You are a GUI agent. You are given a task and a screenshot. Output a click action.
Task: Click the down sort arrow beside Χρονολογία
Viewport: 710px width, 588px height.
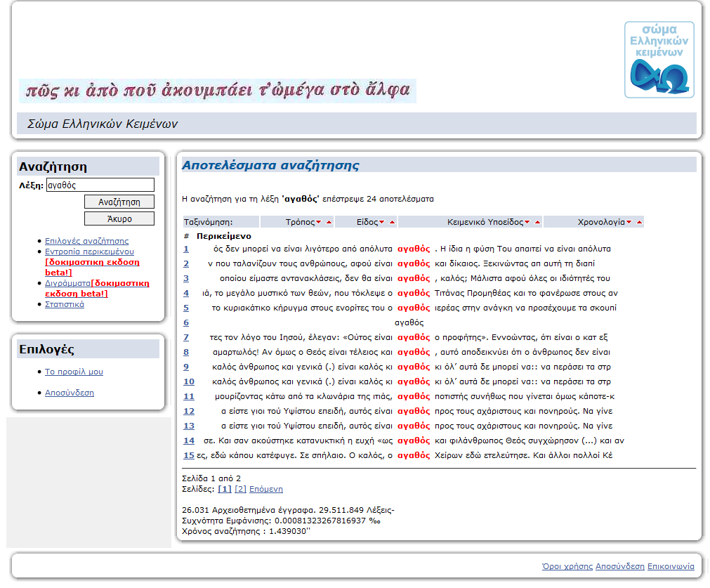[x=629, y=222]
